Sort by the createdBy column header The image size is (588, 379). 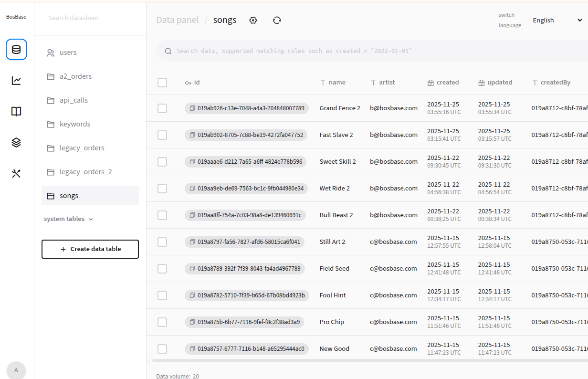click(x=551, y=83)
